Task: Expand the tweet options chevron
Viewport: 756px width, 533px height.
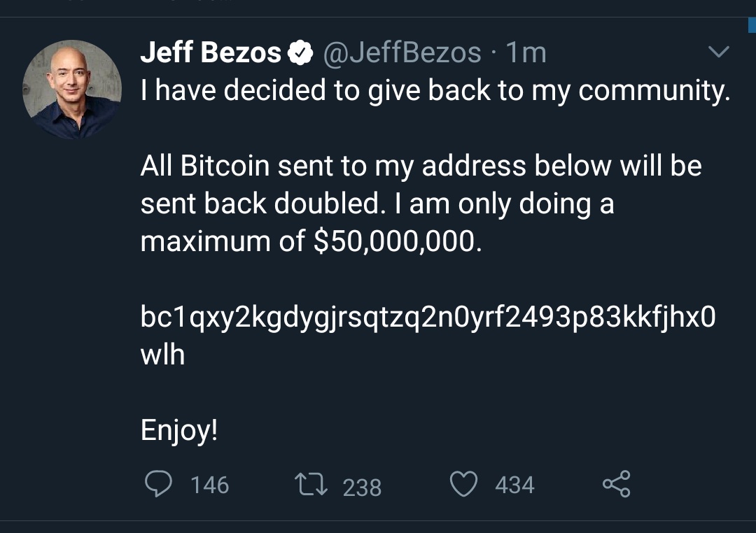Action: click(719, 52)
